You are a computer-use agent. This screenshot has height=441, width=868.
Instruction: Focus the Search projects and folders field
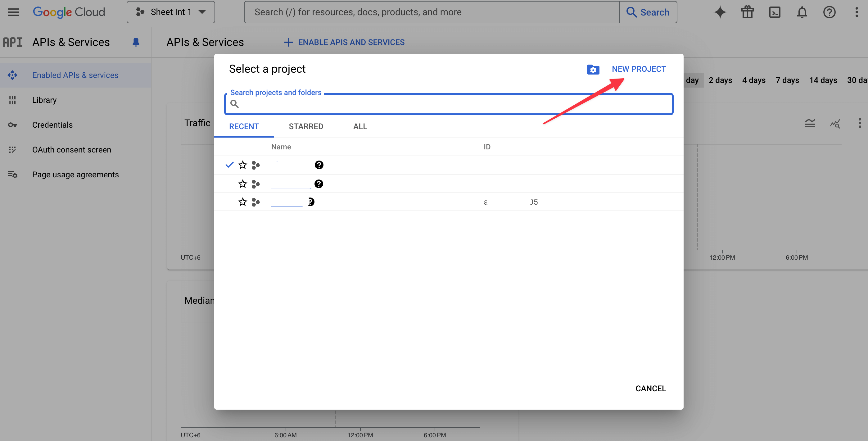pyautogui.click(x=449, y=104)
